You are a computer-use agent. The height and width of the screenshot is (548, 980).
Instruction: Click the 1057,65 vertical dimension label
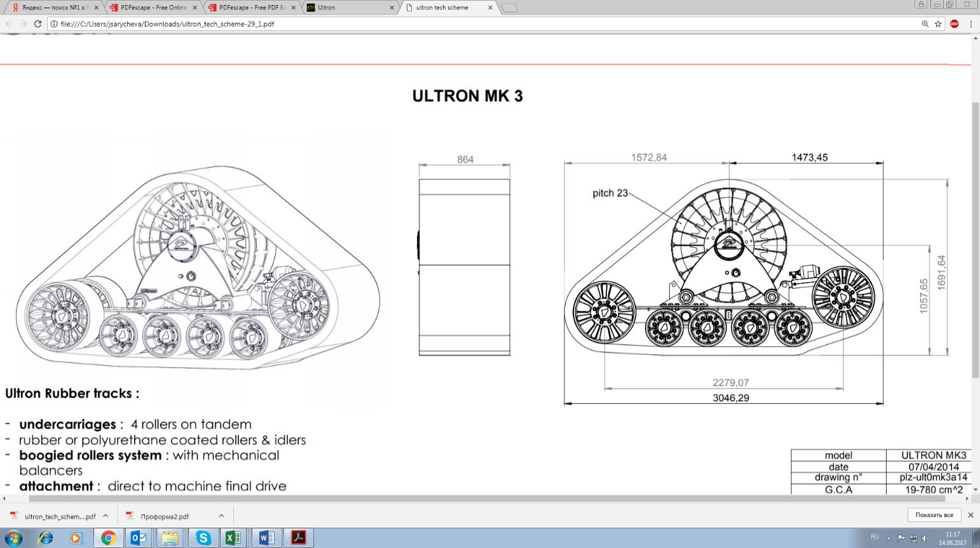point(923,295)
